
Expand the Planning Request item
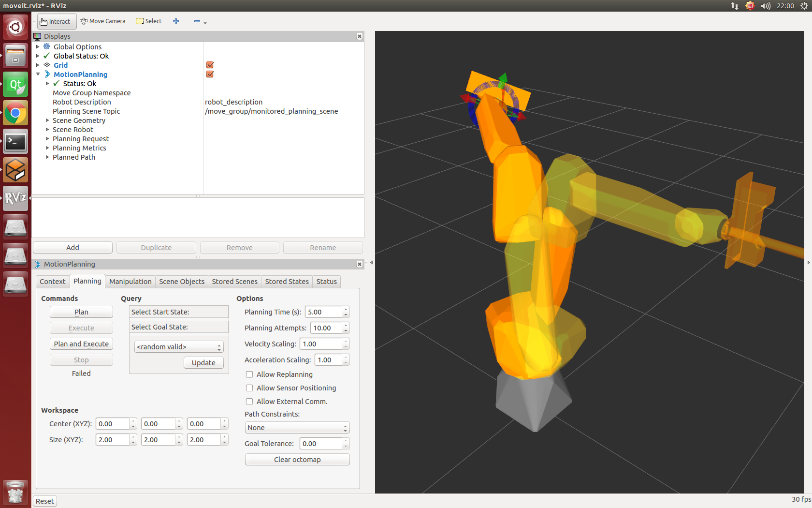tap(47, 139)
